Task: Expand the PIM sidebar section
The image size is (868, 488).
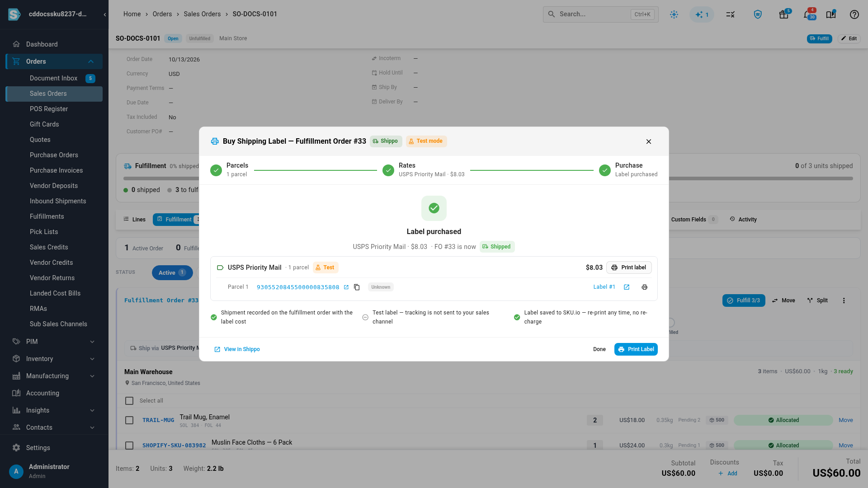Action: [x=92, y=342]
